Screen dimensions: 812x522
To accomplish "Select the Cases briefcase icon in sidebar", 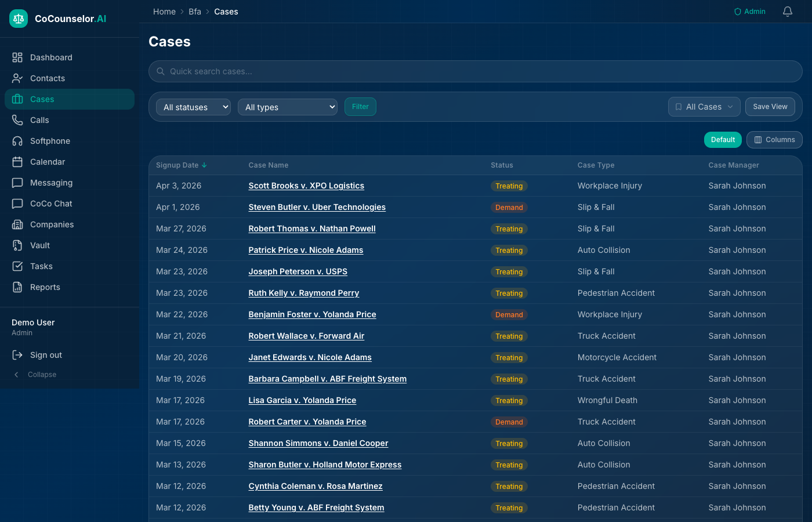I will click(x=17, y=99).
